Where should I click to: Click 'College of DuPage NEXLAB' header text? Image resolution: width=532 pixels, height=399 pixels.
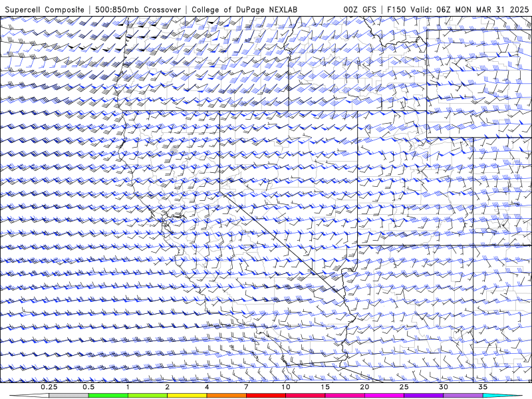(x=244, y=9)
